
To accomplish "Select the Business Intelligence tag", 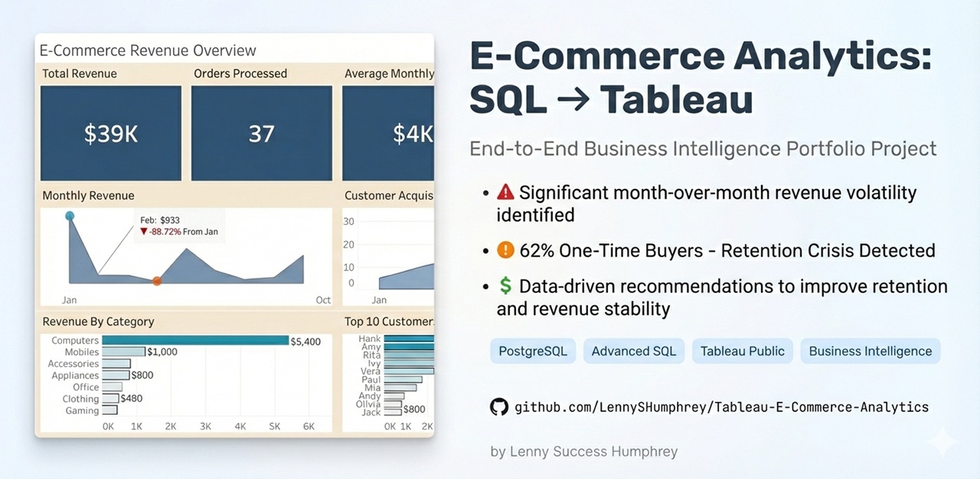I will [871, 351].
